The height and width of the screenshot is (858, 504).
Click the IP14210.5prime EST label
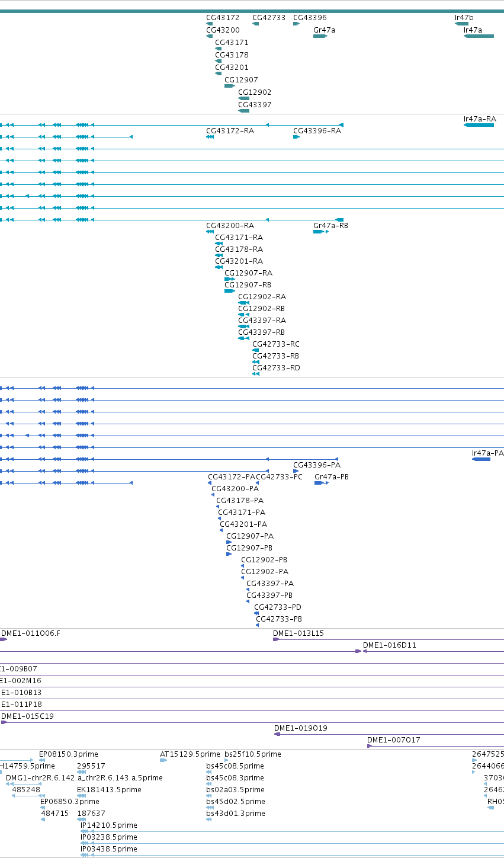click(x=109, y=825)
